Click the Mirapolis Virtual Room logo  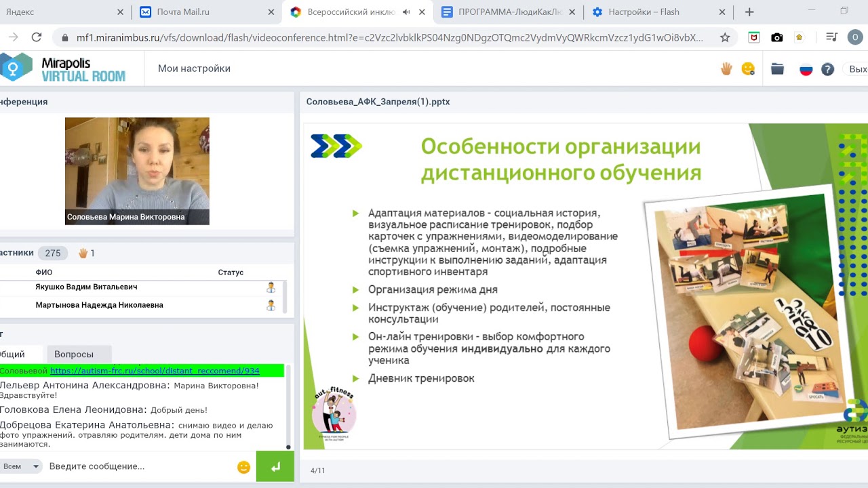(63, 68)
